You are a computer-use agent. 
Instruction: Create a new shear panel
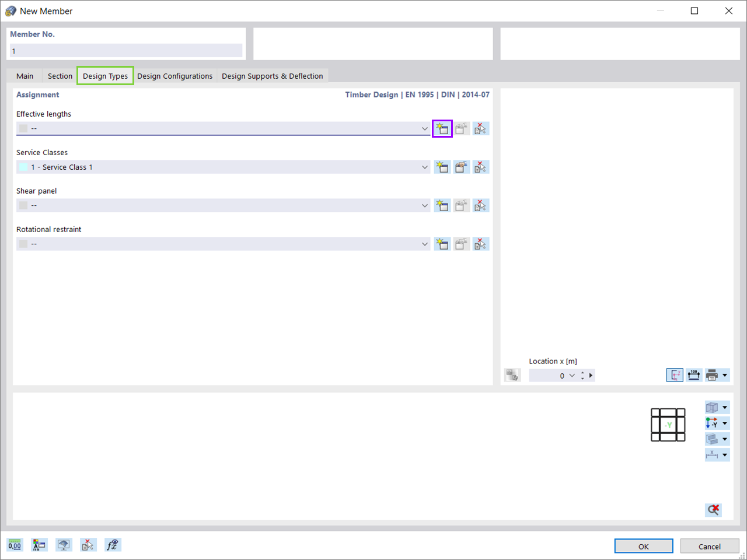click(442, 205)
